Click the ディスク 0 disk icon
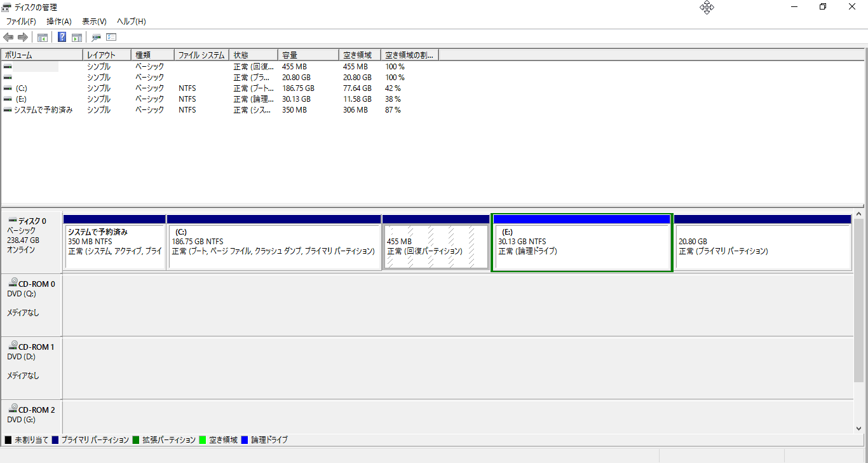The width and height of the screenshot is (868, 463). pyautogui.click(x=12, y=220)
